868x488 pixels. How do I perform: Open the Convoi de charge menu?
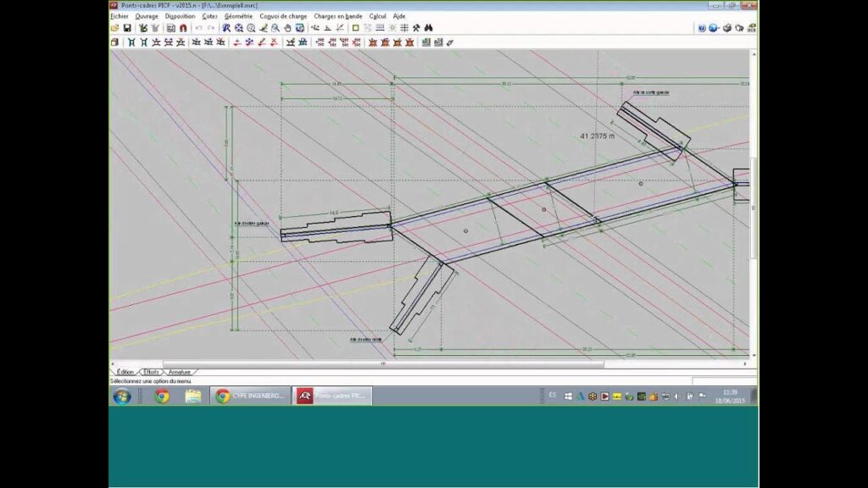pos(284,16)
